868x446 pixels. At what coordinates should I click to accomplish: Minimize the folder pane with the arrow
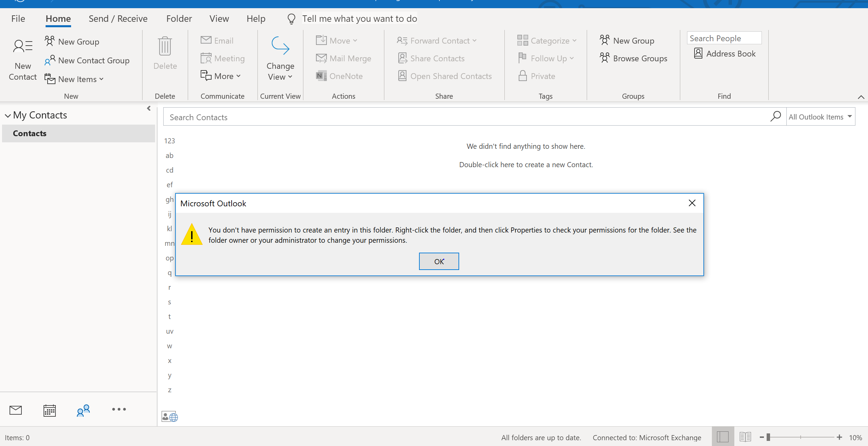149,108
